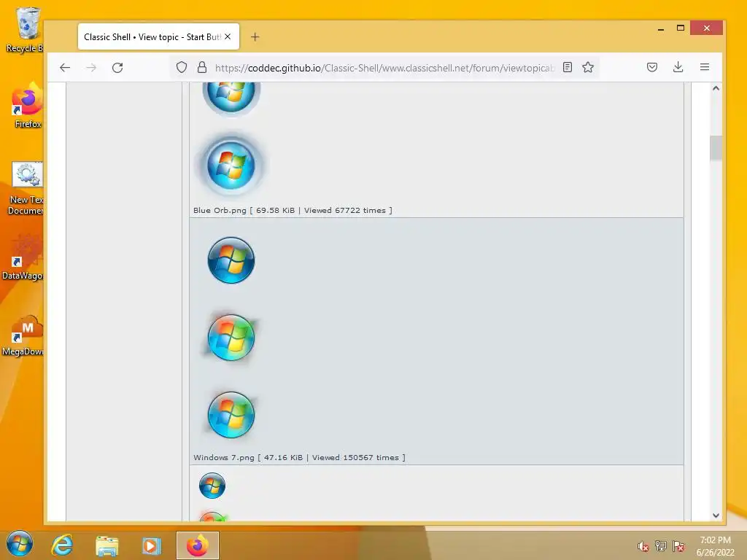Screen dimensions: 747x560
Task: Select the DataWagon desktop shortcut
Action: coord(23,257)
